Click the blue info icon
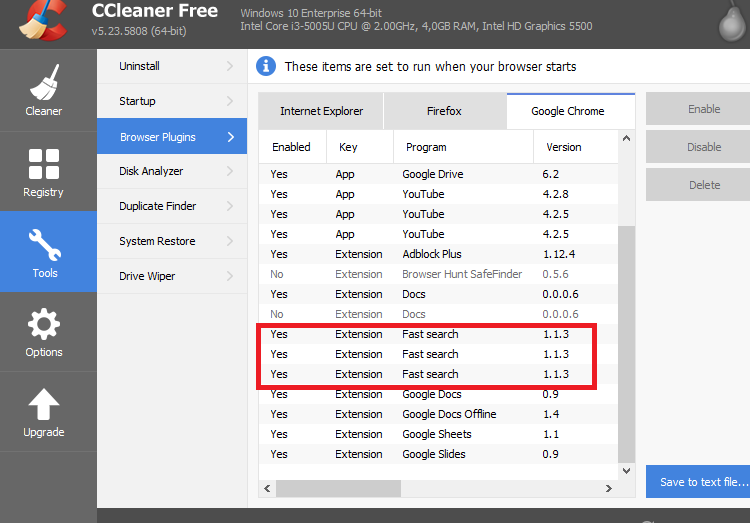750x523 pixels. (x=266, y=66)
